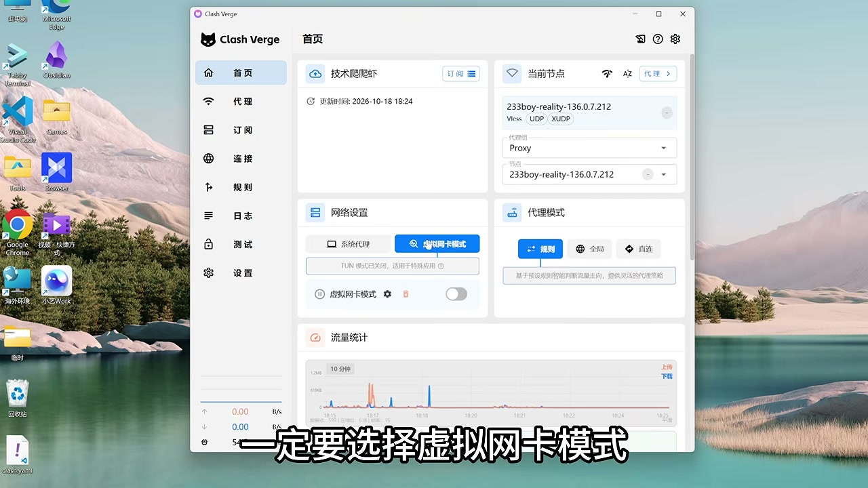Screen dimensions: 868x488
Task: Click the 流量统计 gauge icon
Action: tap(315, 337)
